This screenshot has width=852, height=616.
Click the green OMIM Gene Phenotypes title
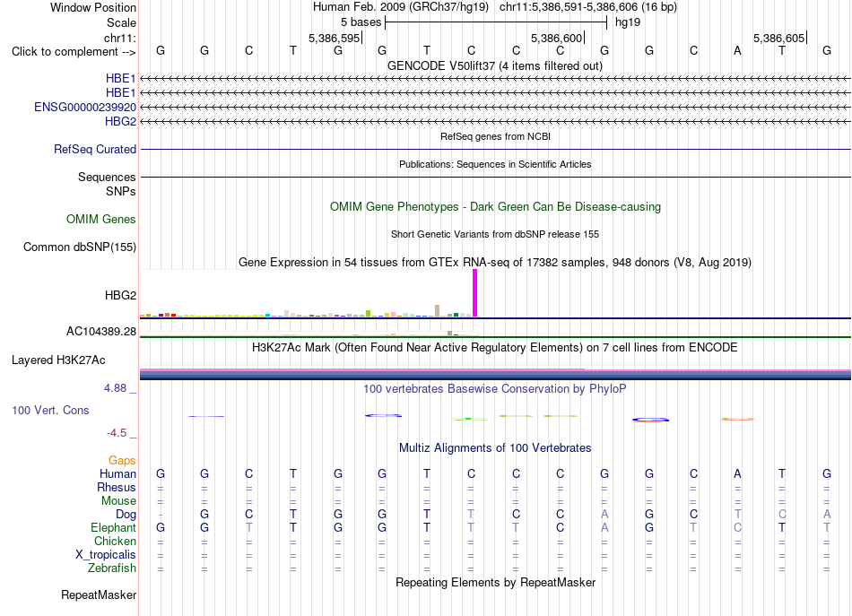point(495,206)
